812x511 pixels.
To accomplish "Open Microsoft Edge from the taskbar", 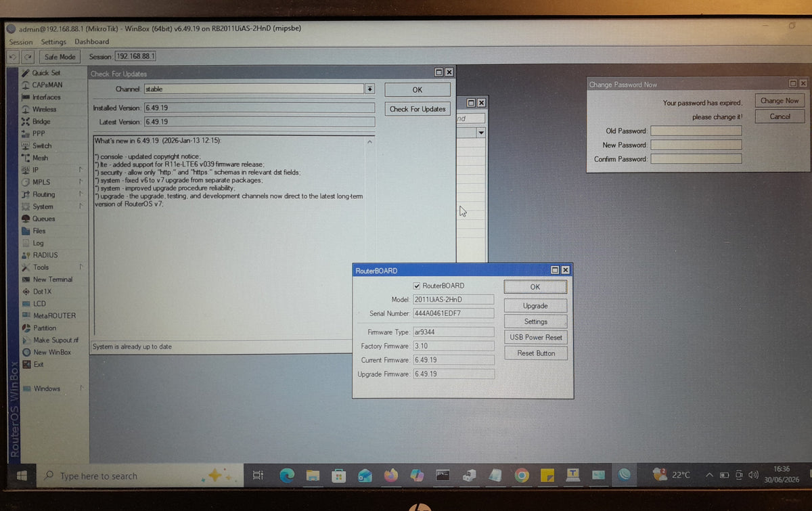I will point(287,475).
